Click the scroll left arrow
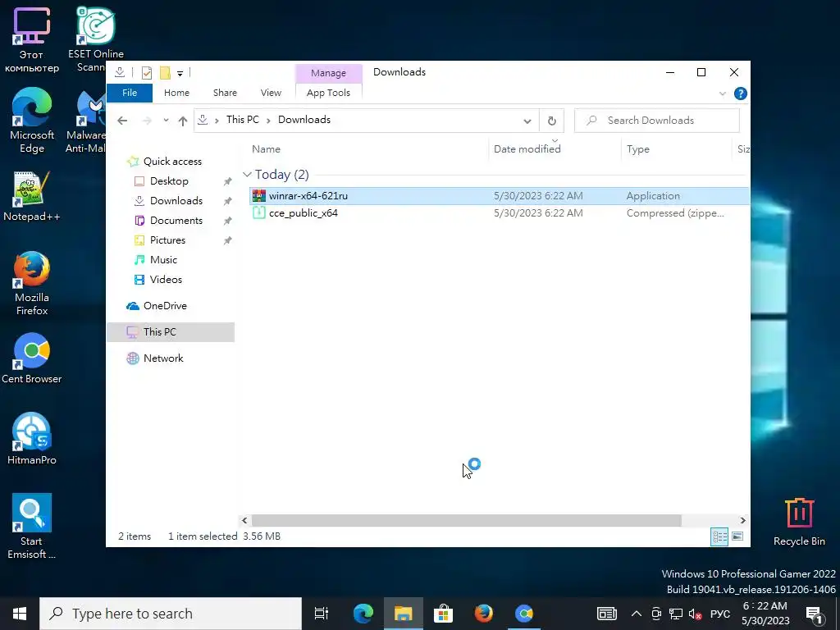The width and height of the screenshot is (840, 630). [x=244, y=521]
